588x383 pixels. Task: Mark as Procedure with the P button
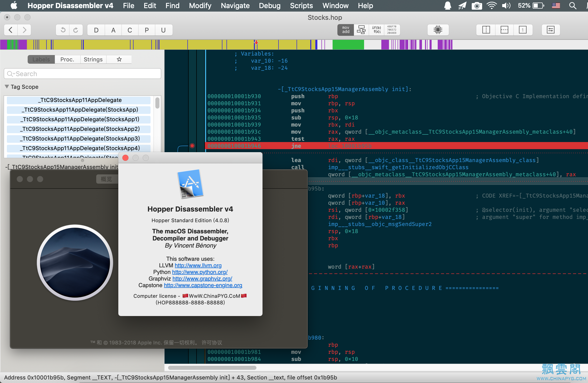pos(146,30)
